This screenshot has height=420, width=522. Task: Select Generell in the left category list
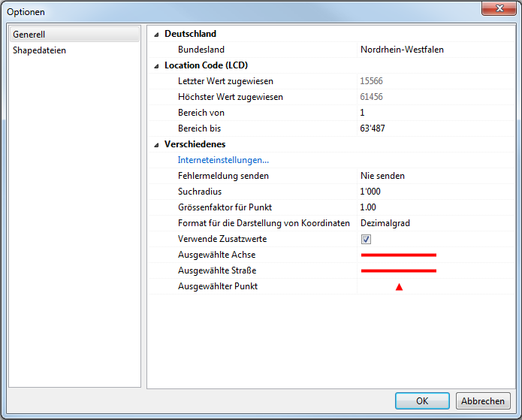pyautogui.click(x=30, y=35)
